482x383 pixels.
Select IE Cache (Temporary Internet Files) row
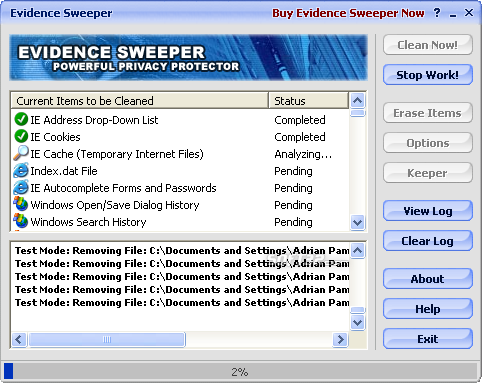tap(180, 154)
